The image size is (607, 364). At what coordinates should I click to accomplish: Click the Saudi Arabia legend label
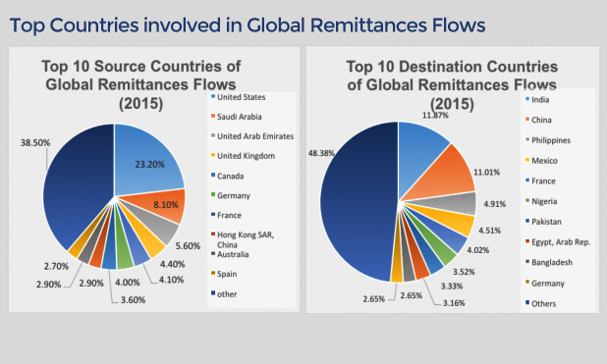[x=240, y=117]
